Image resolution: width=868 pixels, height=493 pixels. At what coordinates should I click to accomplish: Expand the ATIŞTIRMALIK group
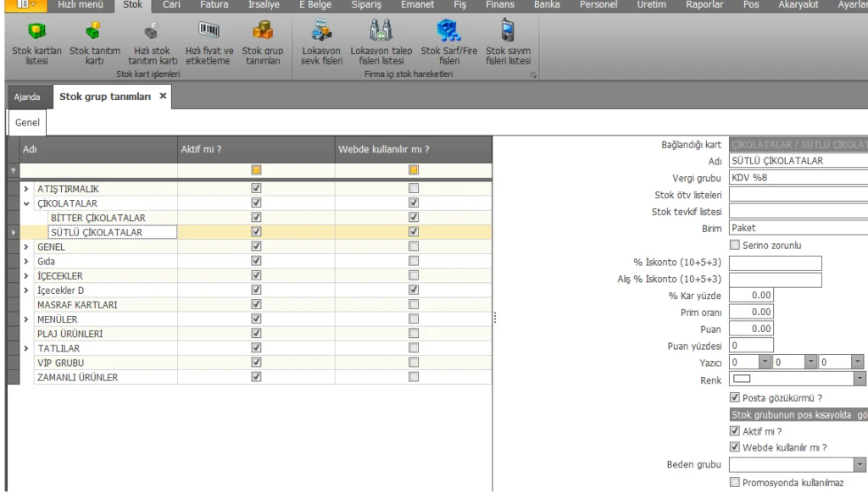click(x=26, y=189)
